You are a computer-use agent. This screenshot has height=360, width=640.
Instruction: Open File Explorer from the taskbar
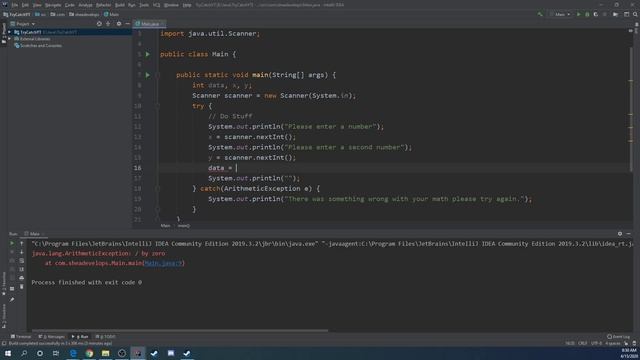tap(106, 353)
